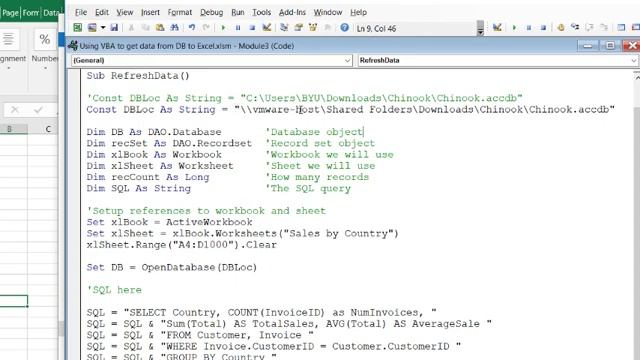Click the greyed Toolbox icon
The width and height of the screenshot is (640, 360).
coord(327,28)
